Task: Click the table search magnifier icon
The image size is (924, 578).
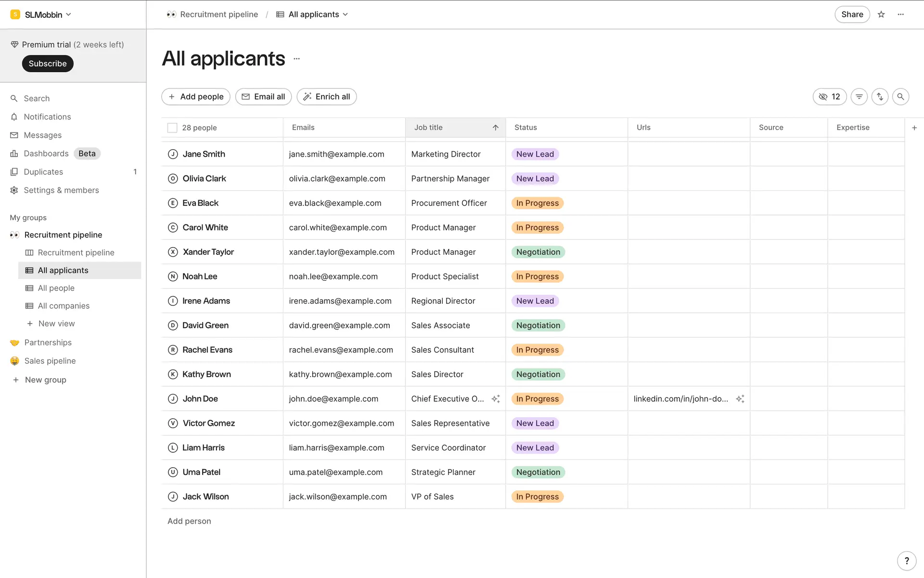Action: click(900, 97)
